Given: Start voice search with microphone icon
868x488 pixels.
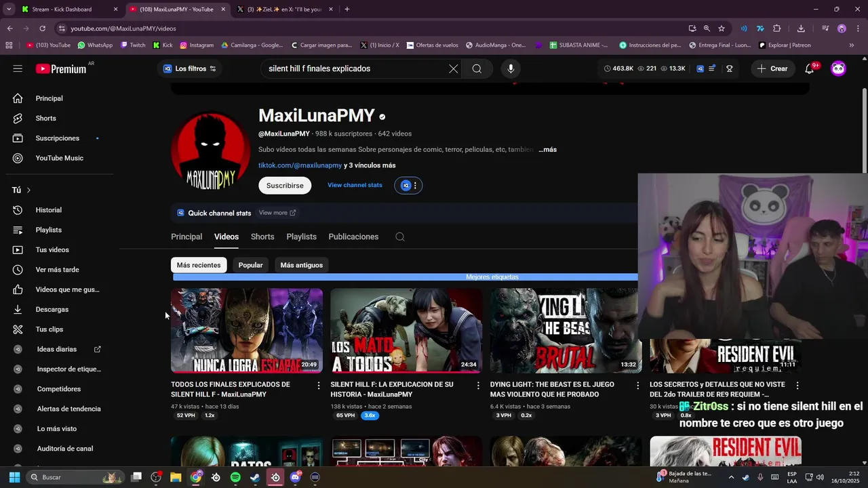Looking at the screenshot, I should click(x=511, y=68).
